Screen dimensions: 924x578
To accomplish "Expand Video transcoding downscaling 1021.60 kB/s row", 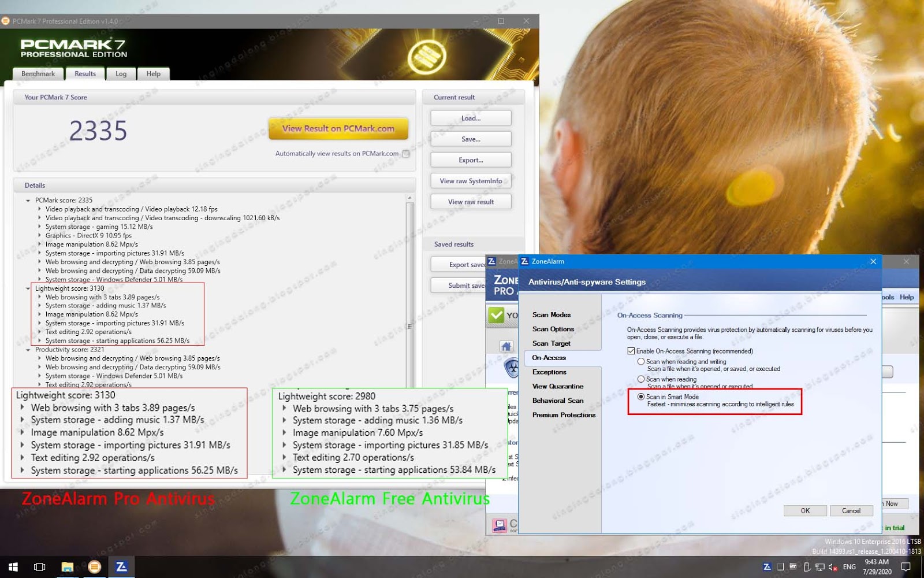I will tap(40, 218).
